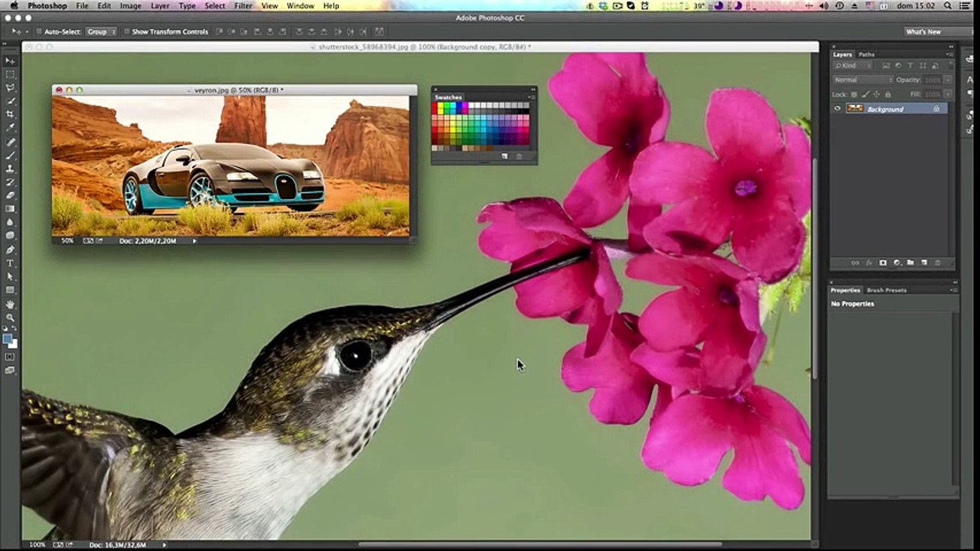Toggle lock transparent pixels

click(855, 94)
